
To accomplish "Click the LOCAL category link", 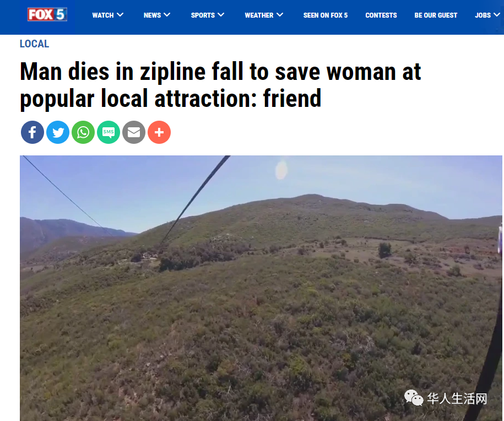I will click(x=34, y=44).
